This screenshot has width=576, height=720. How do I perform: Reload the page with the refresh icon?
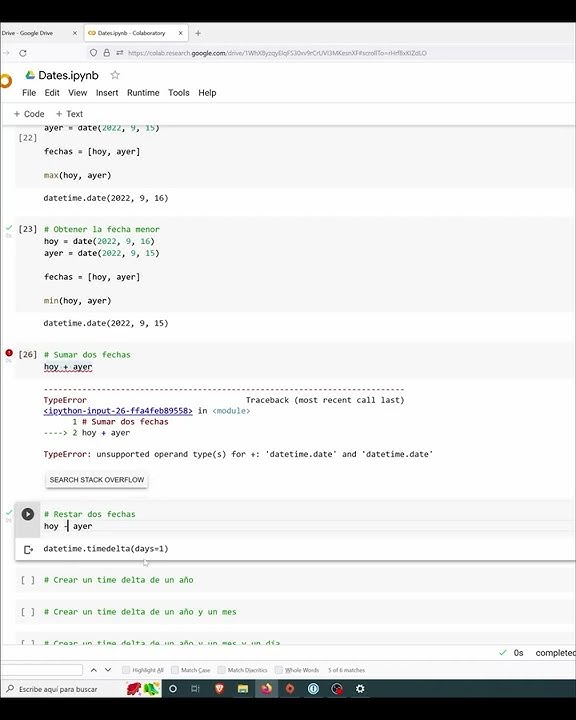[x=23, y=53]
